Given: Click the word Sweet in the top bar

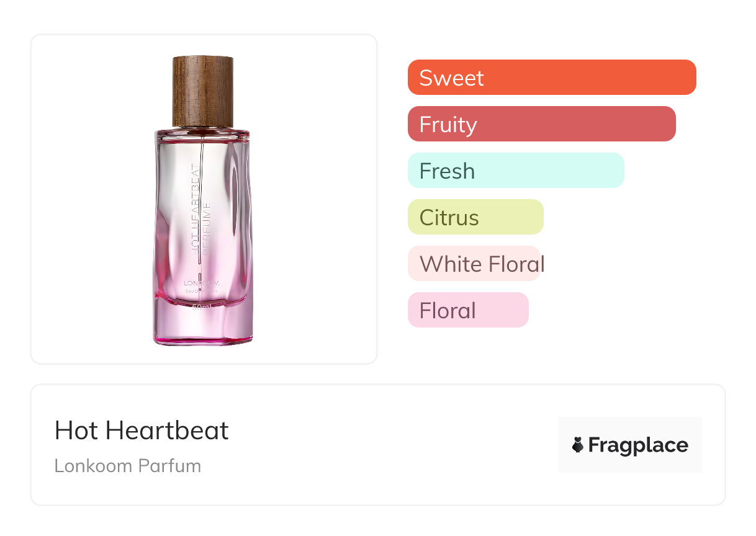Looking at the screenshot, I should pyautogui.click(x=451, y=78).
